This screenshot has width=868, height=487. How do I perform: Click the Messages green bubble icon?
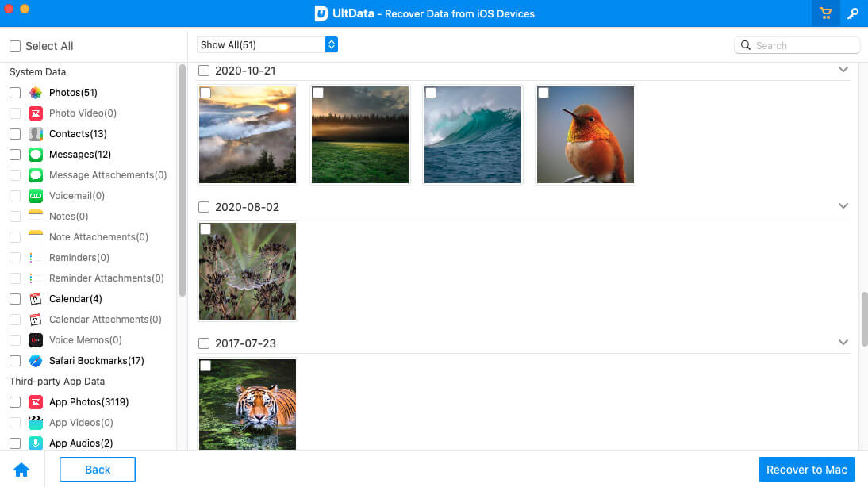pyautogui.click(x=36, y=155)
